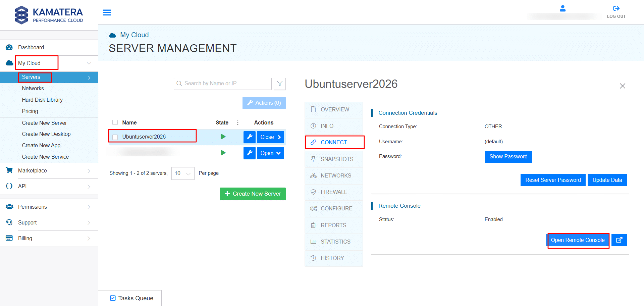Click the user profile icon

coord(562,8)
